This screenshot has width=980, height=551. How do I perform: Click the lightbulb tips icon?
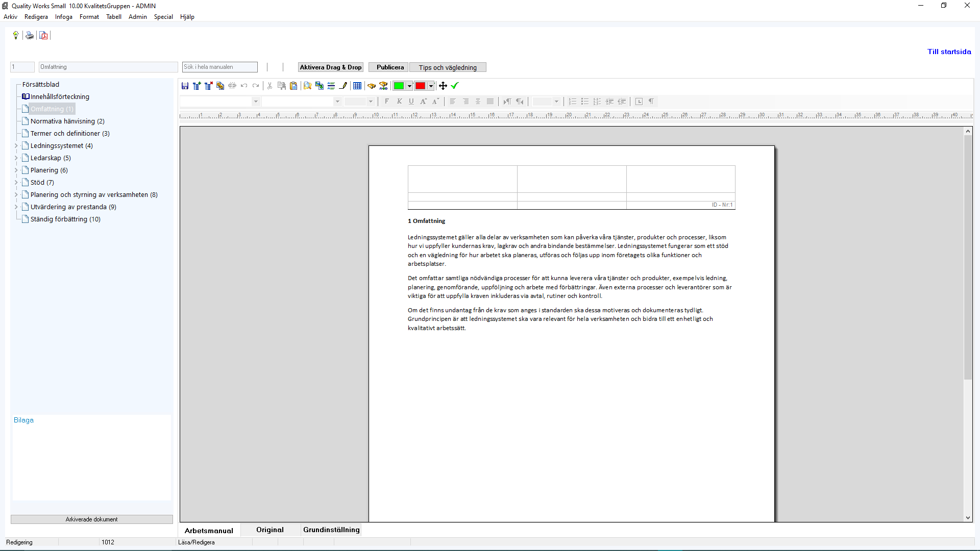(16, 35)
